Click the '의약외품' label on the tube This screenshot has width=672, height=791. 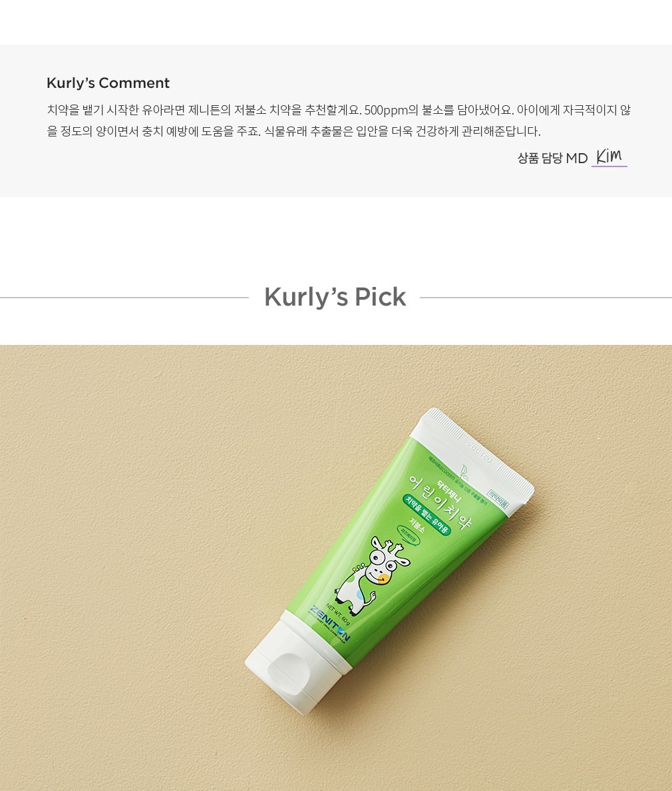(x=498, y=499)
